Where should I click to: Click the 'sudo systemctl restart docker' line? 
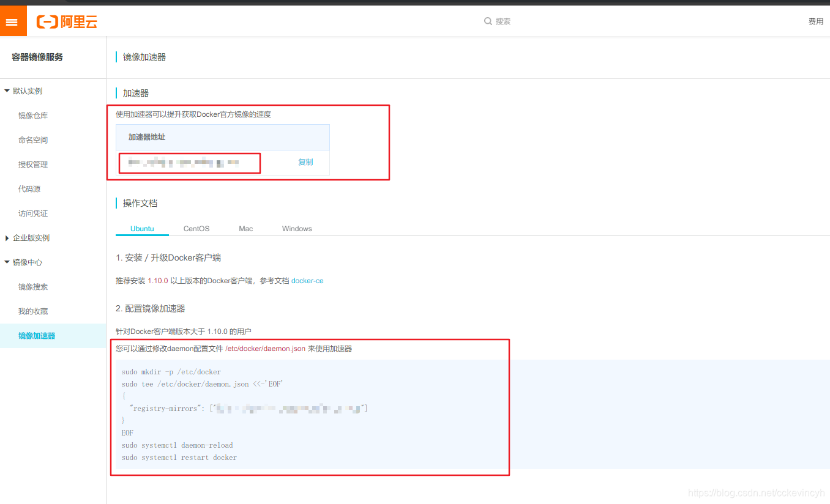click(x=179, y=458)
